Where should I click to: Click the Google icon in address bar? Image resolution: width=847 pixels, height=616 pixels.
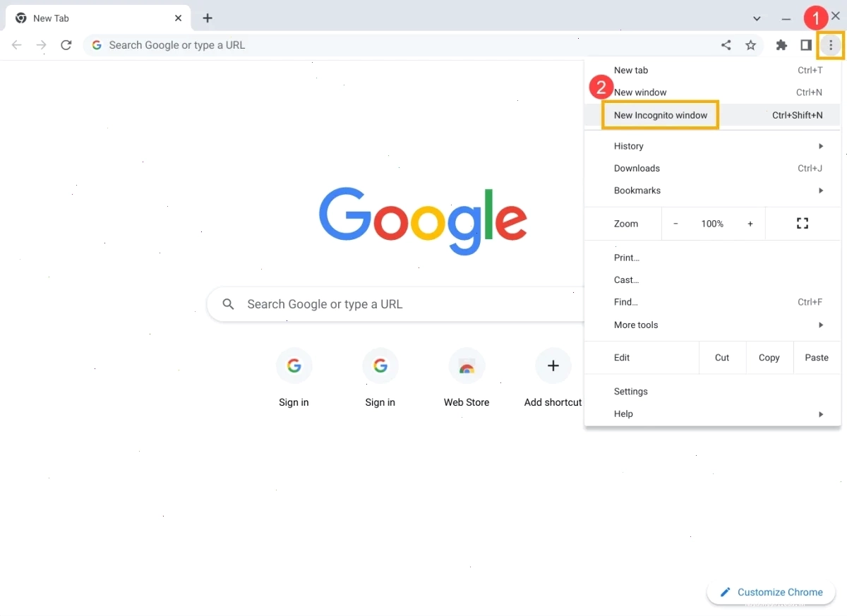(97, 45)
